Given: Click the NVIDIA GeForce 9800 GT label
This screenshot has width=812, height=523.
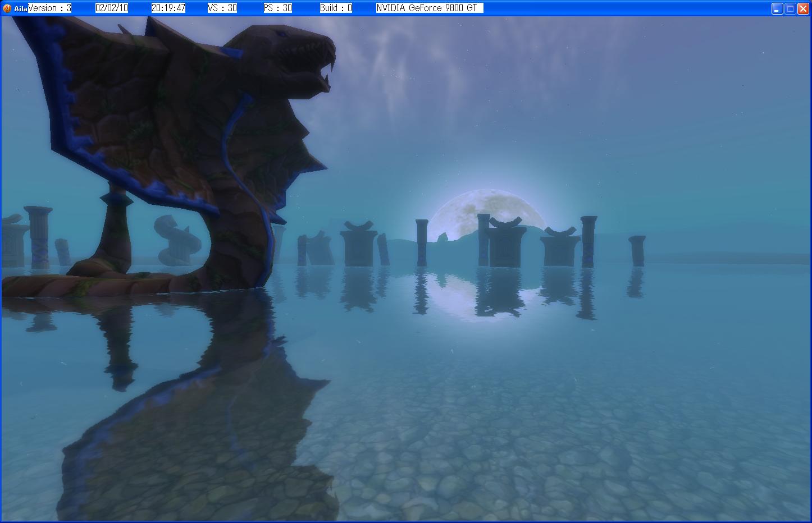Looking at the screenshot, I should [429, 8].
